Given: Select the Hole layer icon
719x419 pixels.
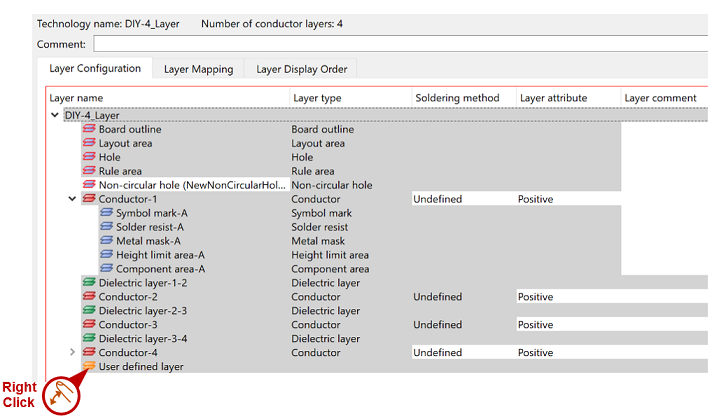Looking at the screenshot, I should pos(89,157).
